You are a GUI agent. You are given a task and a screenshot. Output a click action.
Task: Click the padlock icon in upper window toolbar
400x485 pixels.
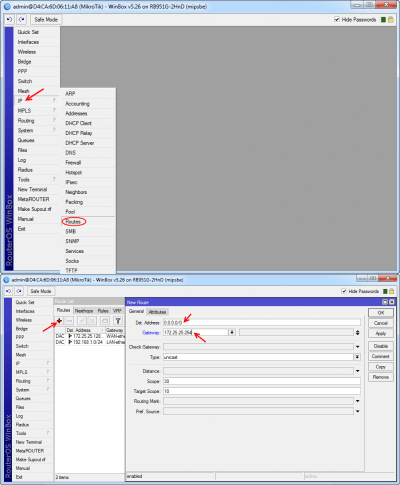click(390, 20)
